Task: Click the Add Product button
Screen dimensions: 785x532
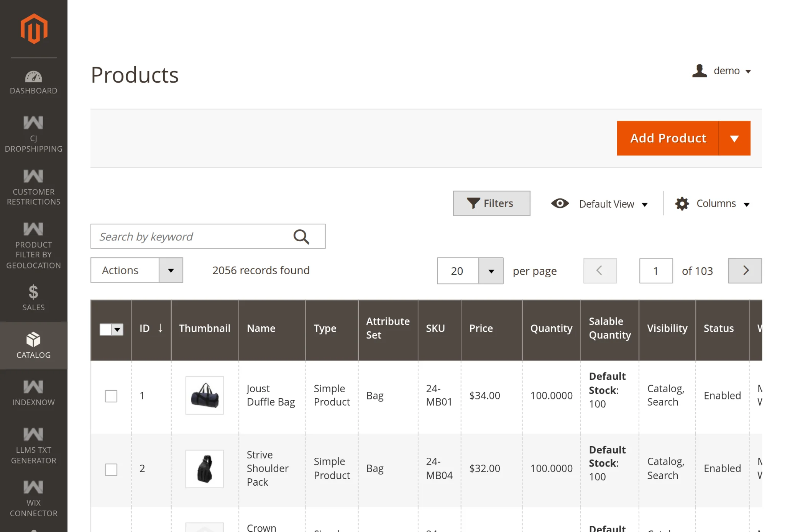Action: pyautogui.click(x=668, y=138)
